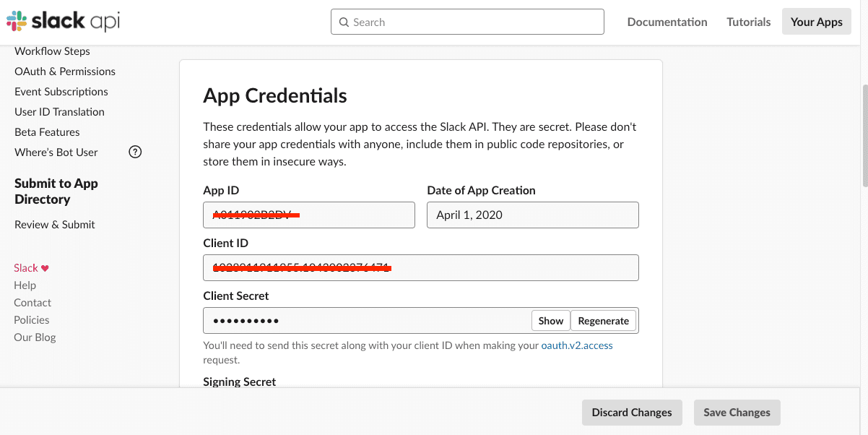
Task: Click the magnifier icon in search box
Action: click(344, 22)
